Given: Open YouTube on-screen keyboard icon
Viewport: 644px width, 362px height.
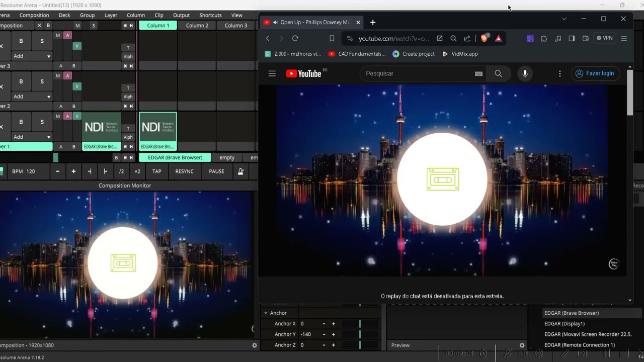Looking at the screenshot, I should (x=478, y=73).
